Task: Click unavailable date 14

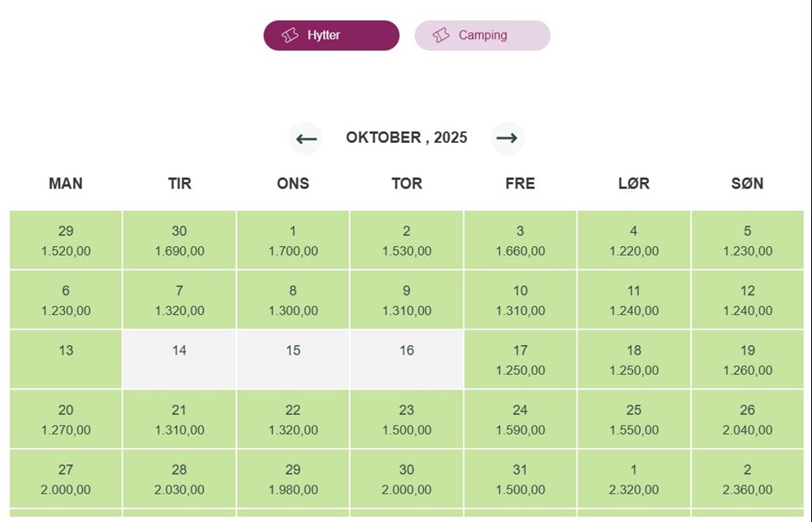Action: 179,359
